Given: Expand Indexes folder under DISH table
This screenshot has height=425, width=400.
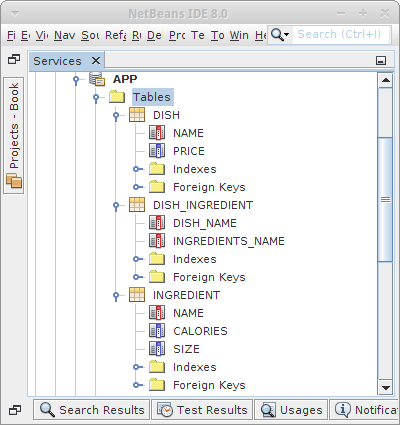Looking at the screenshot, I should point(137,169).
